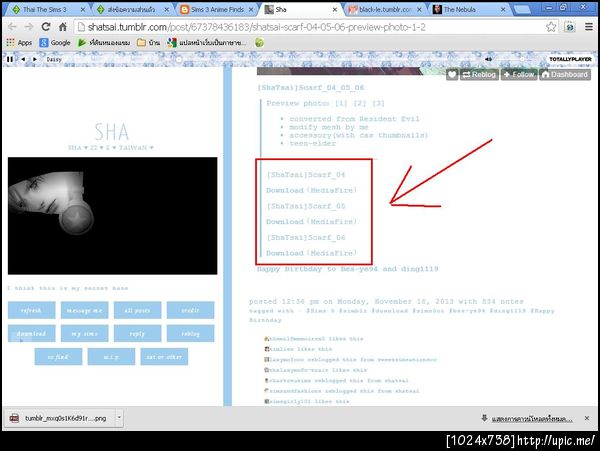Open the yellow folder bookmark

[148, 42]
